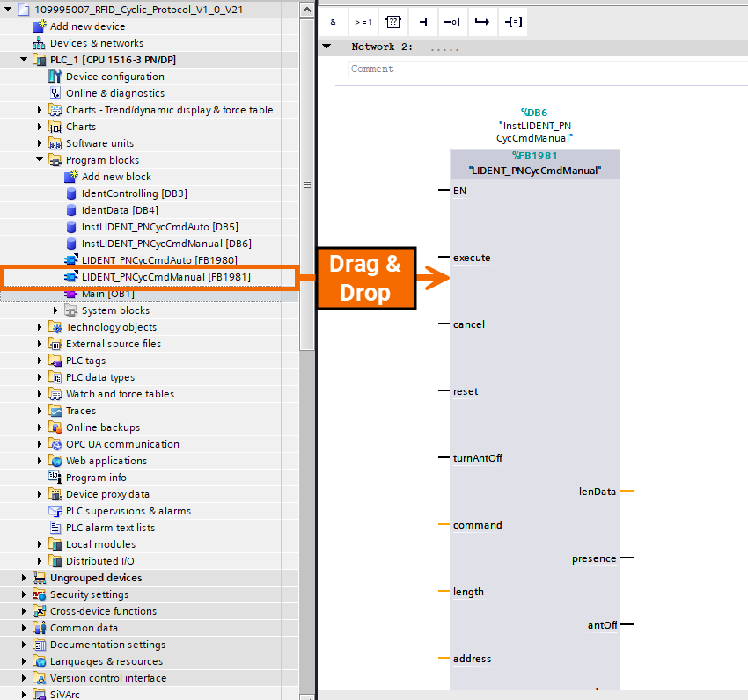Select Version control interface entry

click(108, 678)
